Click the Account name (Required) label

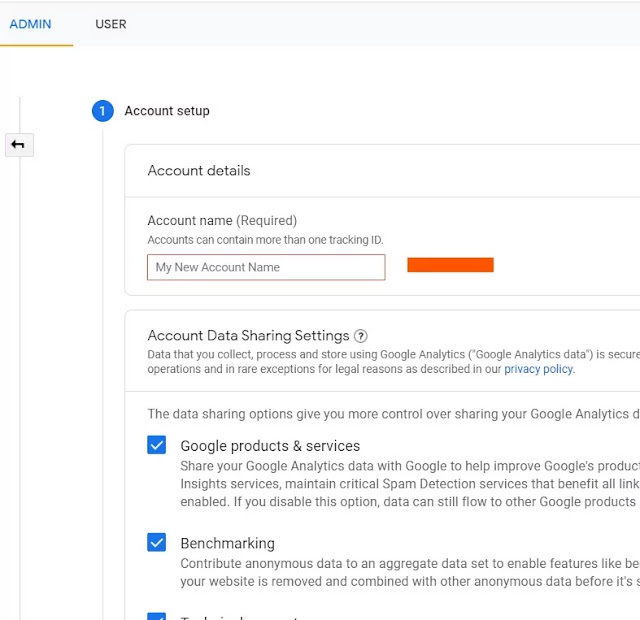(222, 221)
